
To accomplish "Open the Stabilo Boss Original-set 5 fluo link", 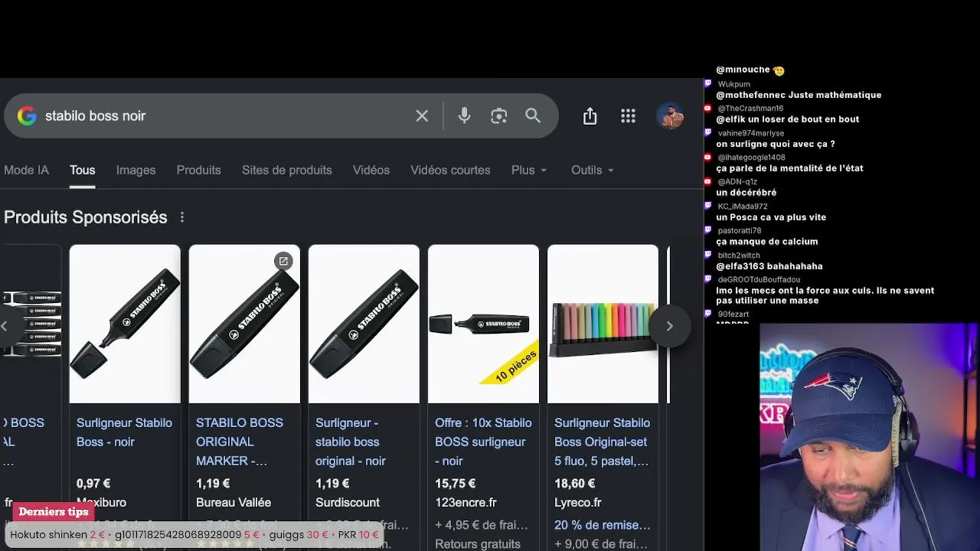I will coord(603,442).
